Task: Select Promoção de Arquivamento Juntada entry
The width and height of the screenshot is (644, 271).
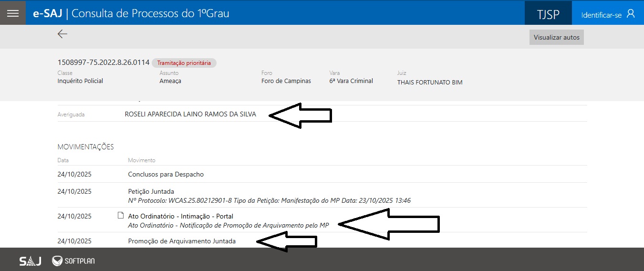Action: pyautogui.click(x=182, y=241)
